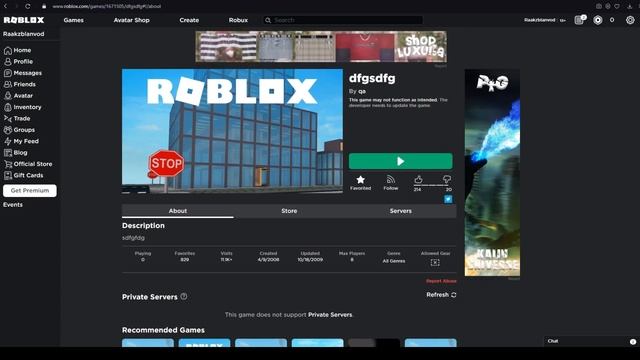Open the Avatar editor from the sidebar

click(x=18, y=96)
